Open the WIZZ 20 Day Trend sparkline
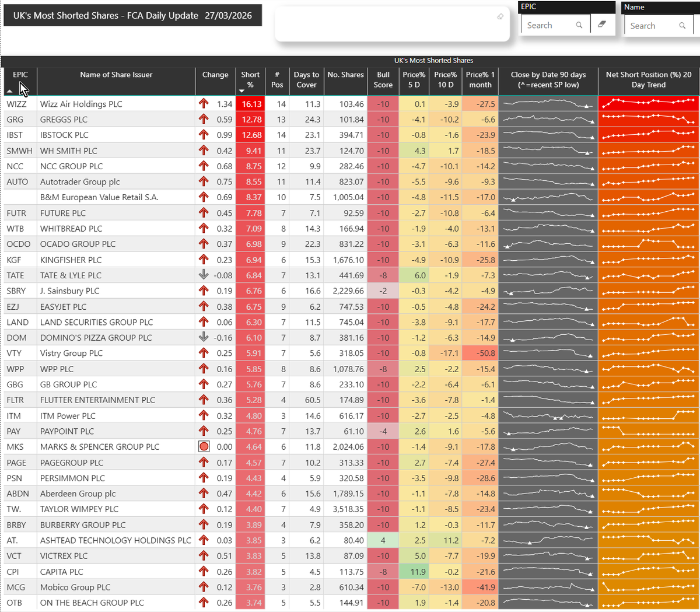Screen dimensions: 700x612 [x=649, y=104]
